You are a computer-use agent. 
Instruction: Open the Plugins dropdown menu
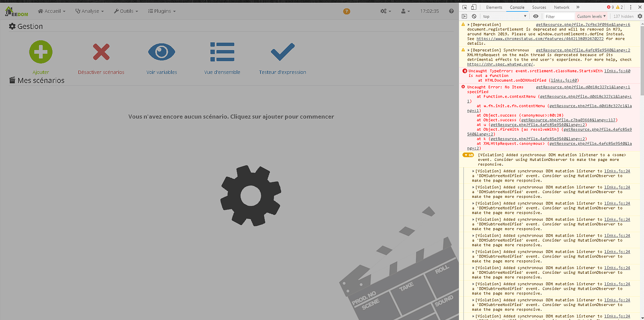(x=162, y=11)
